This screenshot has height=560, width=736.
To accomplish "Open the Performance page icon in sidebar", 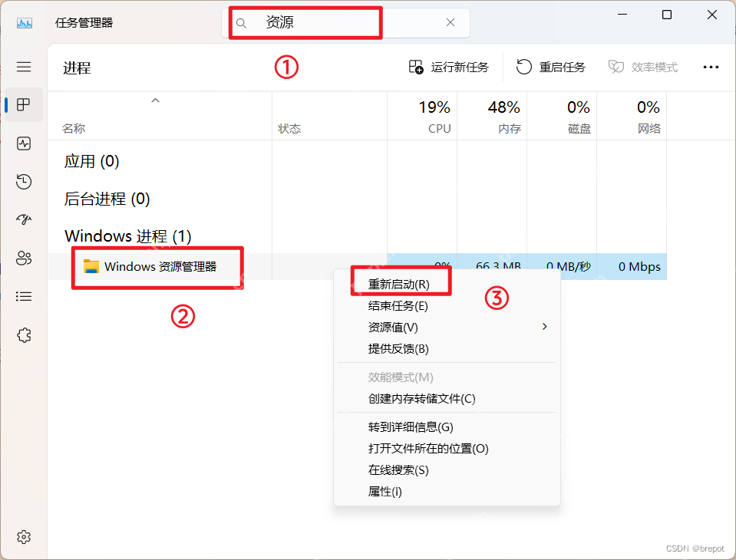I will (x=24, y=143).
